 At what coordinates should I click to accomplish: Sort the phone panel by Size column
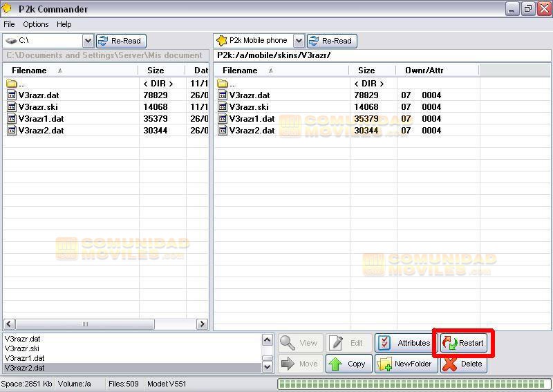pyautogui.click(x=366, y=71)
